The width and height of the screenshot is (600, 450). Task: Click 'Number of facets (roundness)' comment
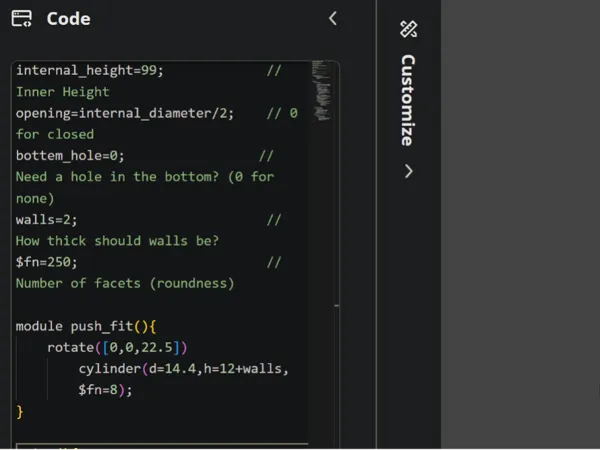click(125, 284)
